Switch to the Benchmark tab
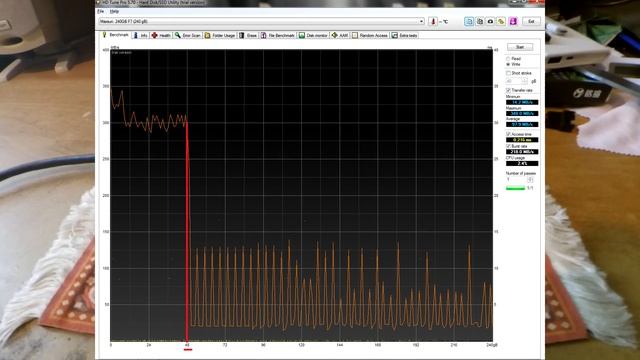 point(116,35)
